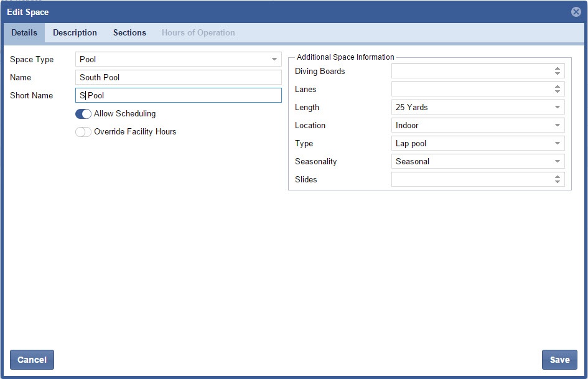Select the Details tab
Image resolution: width=588 pixels, height=379 pixels.
tap(24, 33)
